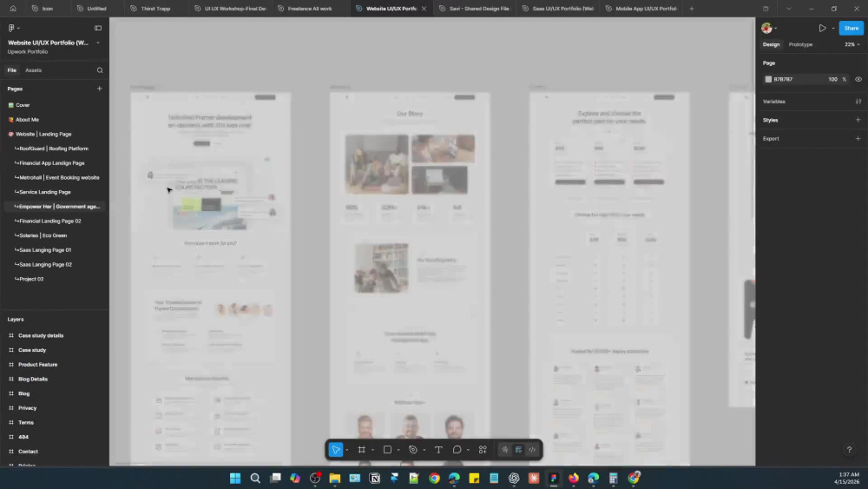Select the File tab
This screenshot has height=489, width=868.
11,70
